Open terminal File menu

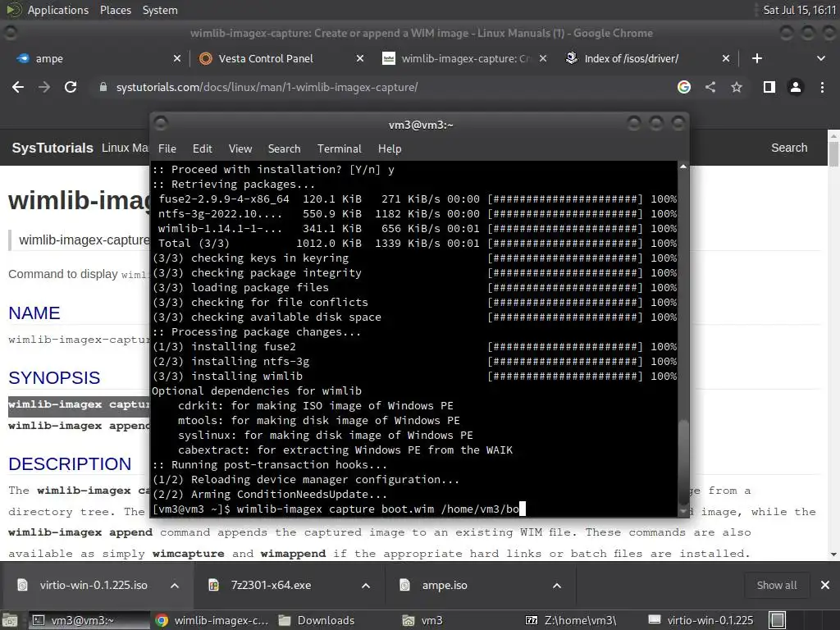167,149
